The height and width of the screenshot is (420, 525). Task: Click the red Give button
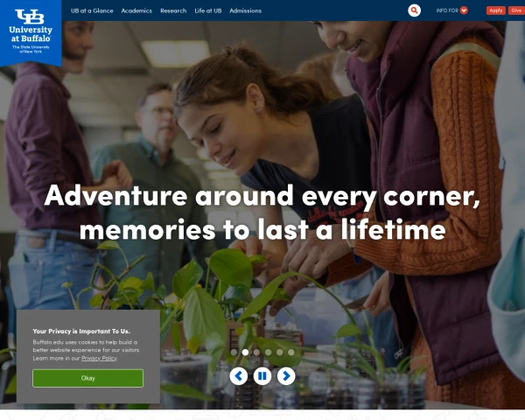[x=516, y=10]
